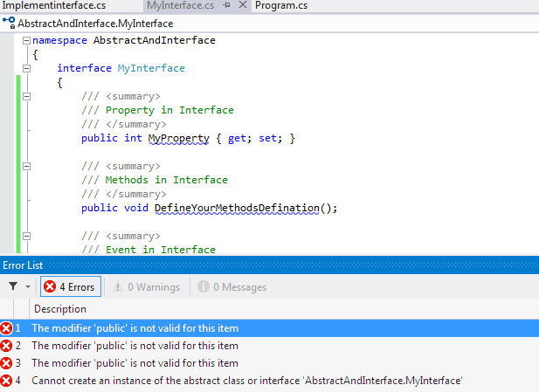Open the Program.cs tab
This screenshot has height=392, width=539.
[281, 5]
